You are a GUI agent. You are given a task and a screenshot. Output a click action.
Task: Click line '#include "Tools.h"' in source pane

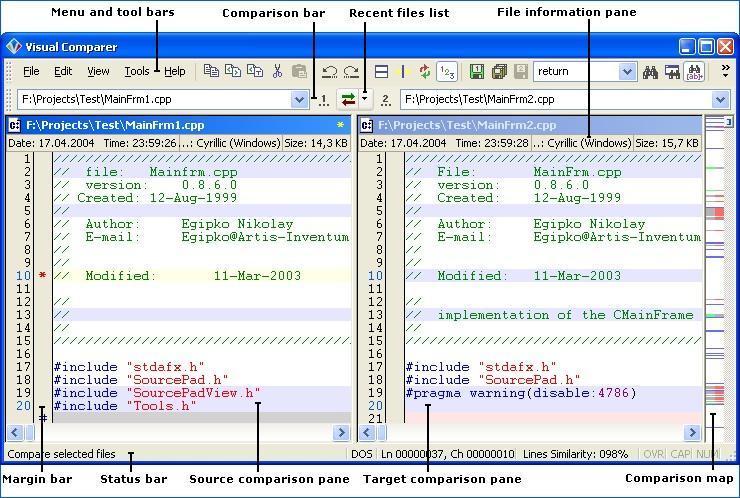(125, 406)
